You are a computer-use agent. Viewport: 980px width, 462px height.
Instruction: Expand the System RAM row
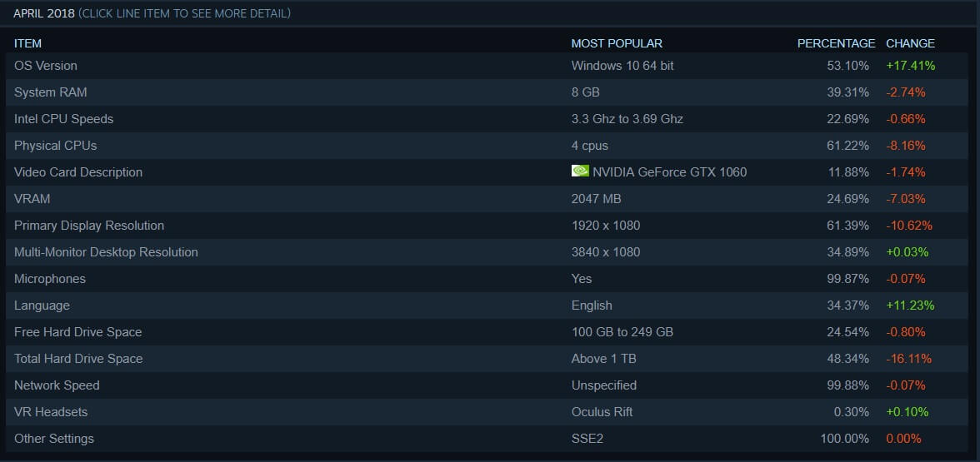point(51,92)
